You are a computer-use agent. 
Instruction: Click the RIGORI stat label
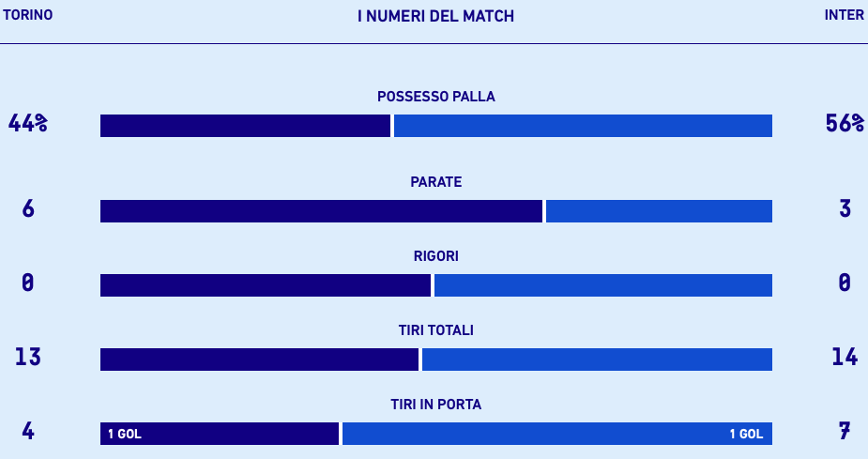[435, 255]
